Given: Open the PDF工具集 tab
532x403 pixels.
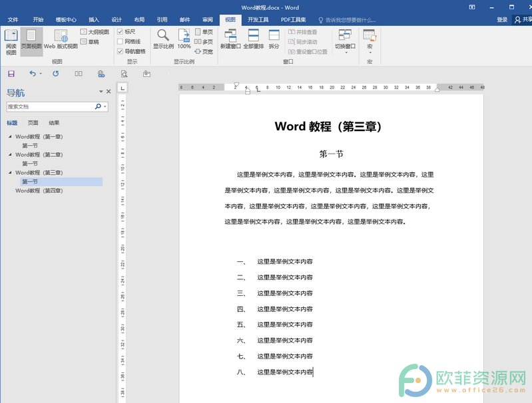Looking at the screenshot, I should [x=293, y=20].
